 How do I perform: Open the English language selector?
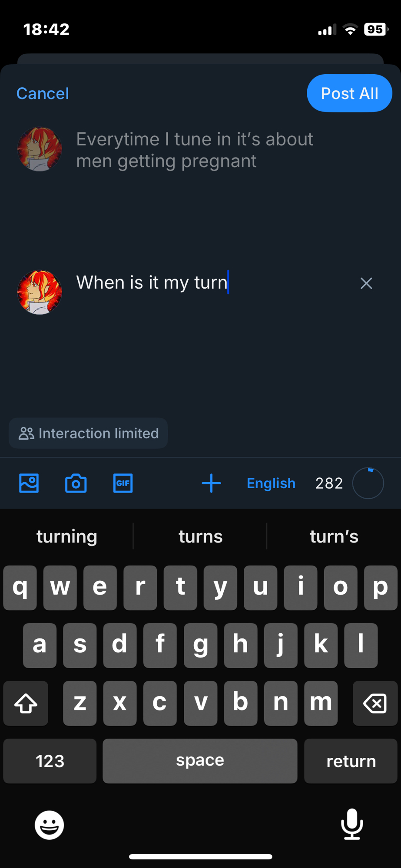271,483
